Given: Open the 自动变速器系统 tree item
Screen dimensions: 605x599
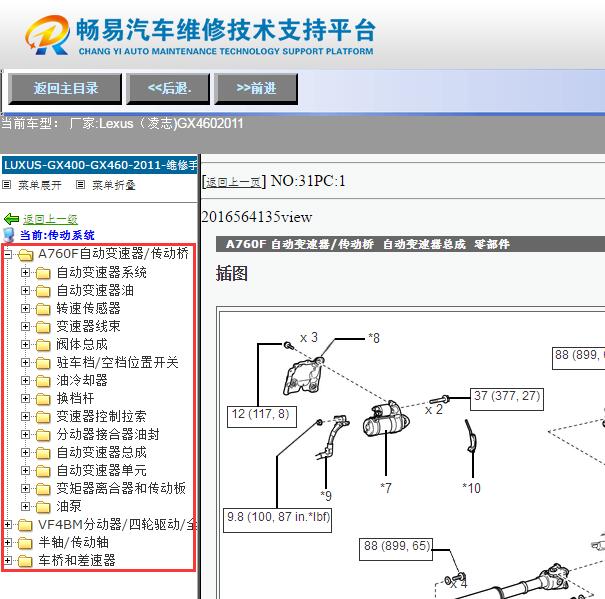Looking at the screenshot, I should (101, 272).
